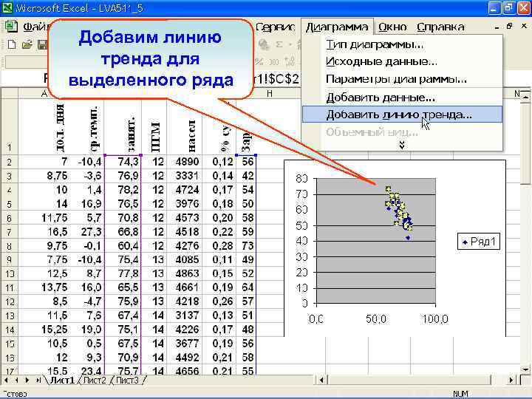Screen dimensions: 532x399
Task: Select Добавить данные... menu entry
Action: [x=402, y=98]
